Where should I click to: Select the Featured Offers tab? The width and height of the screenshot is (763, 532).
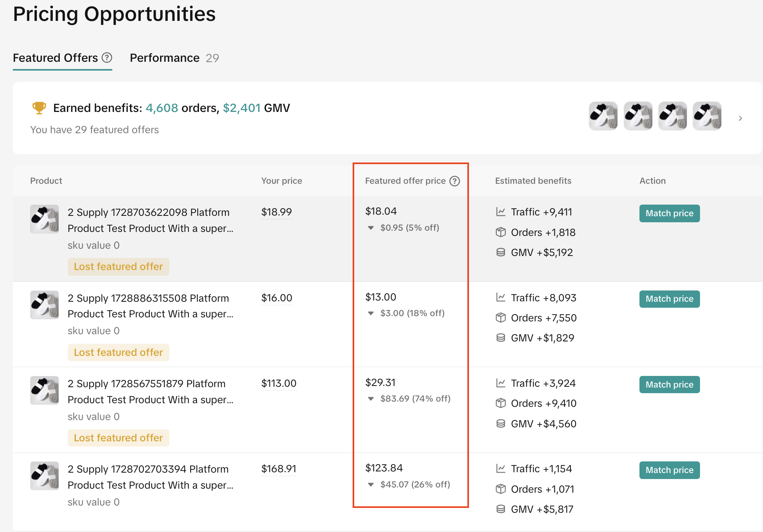coord(55,58)
